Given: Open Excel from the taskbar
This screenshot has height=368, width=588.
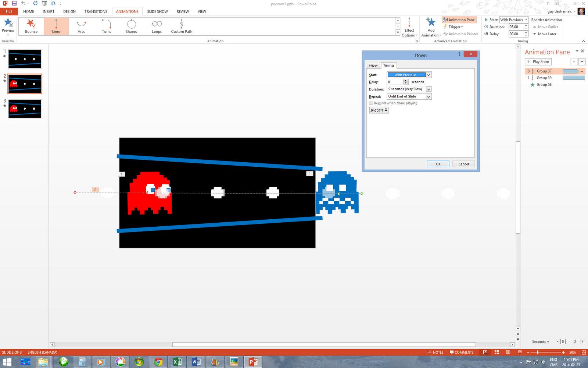Looking at the screenshot, I should [177, 362].
